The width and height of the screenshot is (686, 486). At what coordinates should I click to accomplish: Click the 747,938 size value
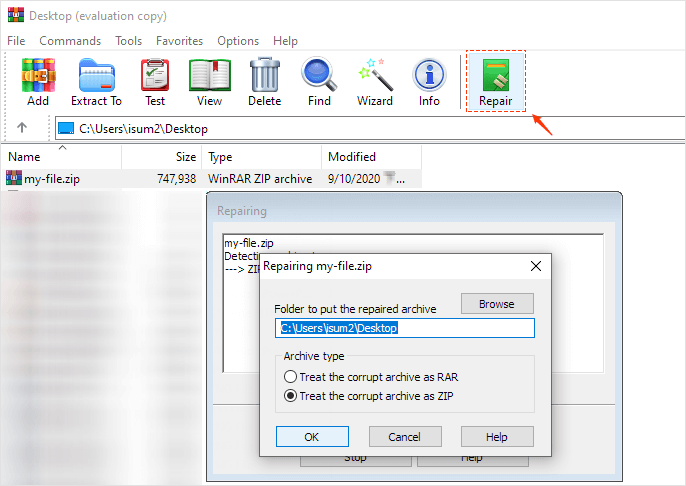pyautogui.click(x=176, y=178)
